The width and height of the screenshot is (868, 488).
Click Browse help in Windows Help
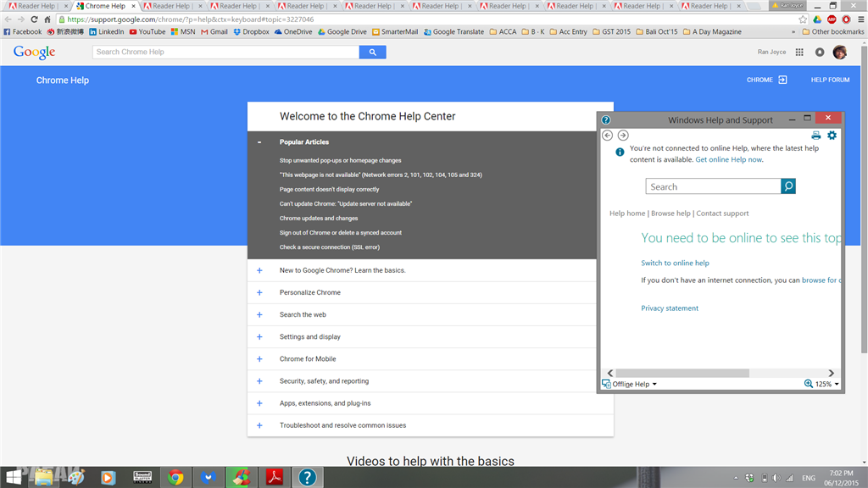(670, 213)
